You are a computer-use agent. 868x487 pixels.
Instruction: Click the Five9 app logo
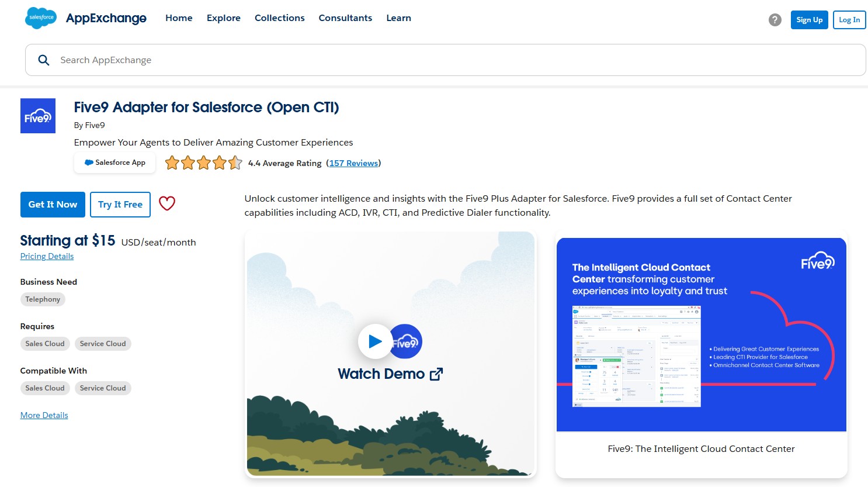(x=37, y=115)
